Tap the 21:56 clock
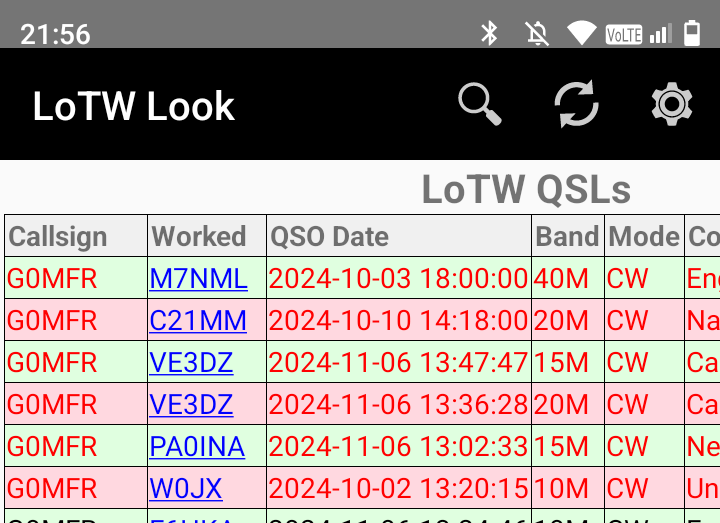This screenshot has height=523, width=720. click(x=55, y=34)
